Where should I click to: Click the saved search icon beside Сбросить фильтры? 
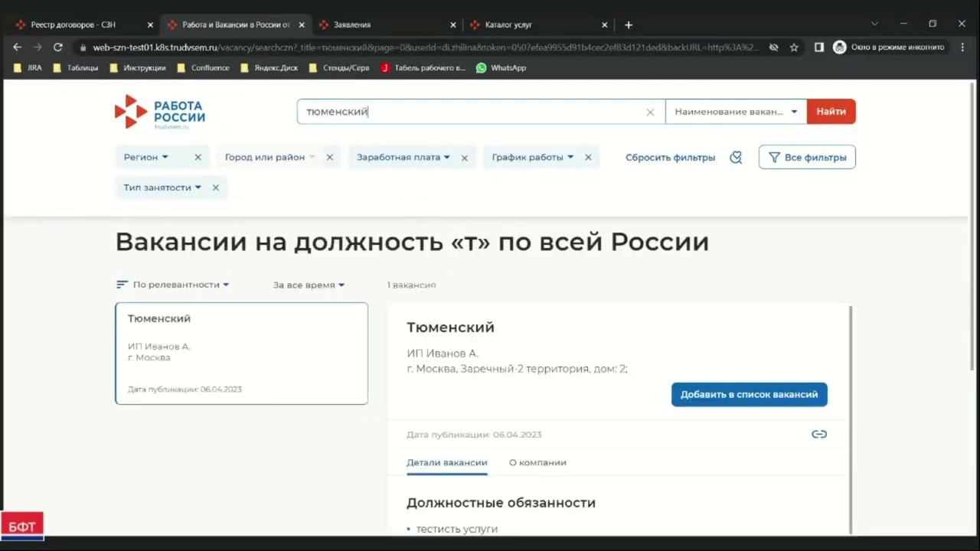coord(736,157)
